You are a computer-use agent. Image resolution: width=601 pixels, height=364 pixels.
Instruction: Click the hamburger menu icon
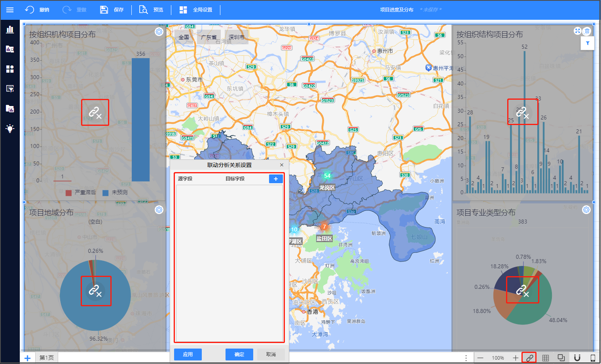pos(10,10)
